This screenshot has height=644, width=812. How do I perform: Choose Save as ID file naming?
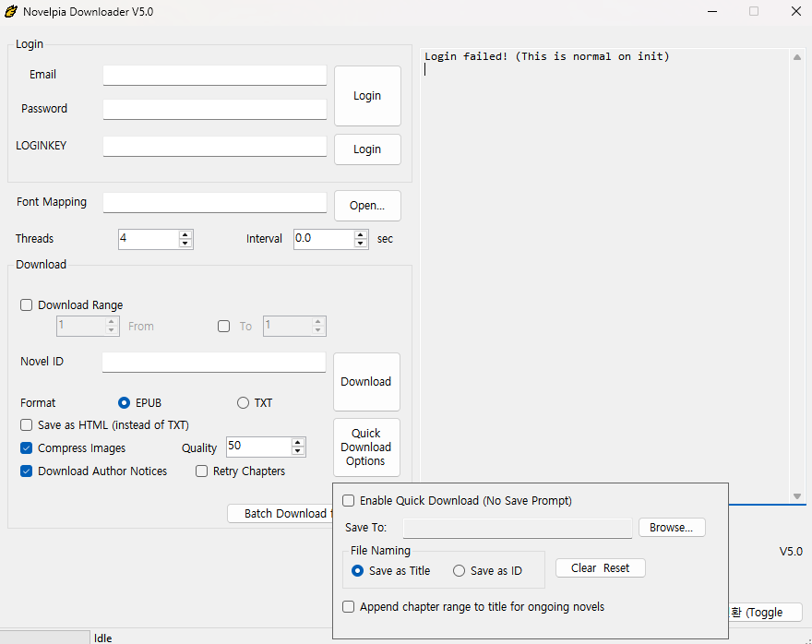point(460,571)
